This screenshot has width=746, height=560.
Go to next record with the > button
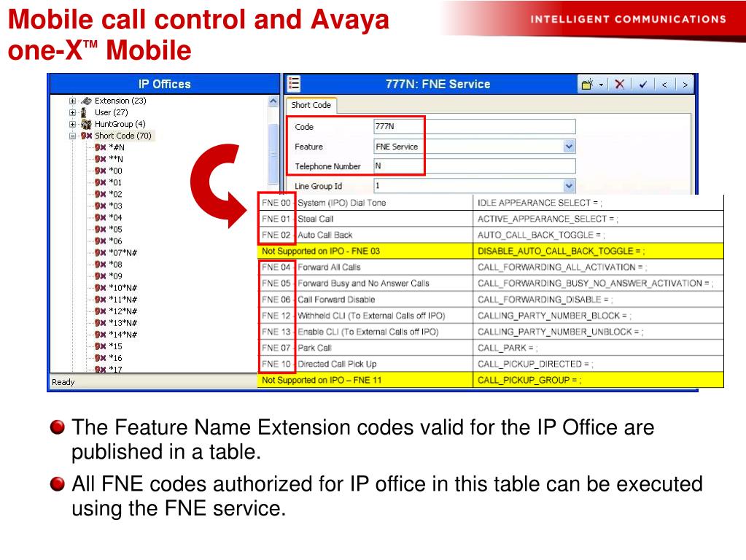point(685,85)
